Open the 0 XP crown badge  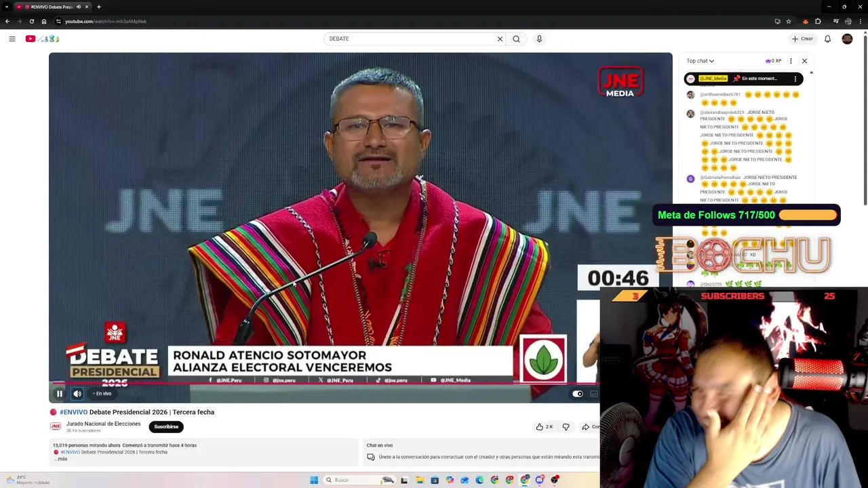[773, 61]
